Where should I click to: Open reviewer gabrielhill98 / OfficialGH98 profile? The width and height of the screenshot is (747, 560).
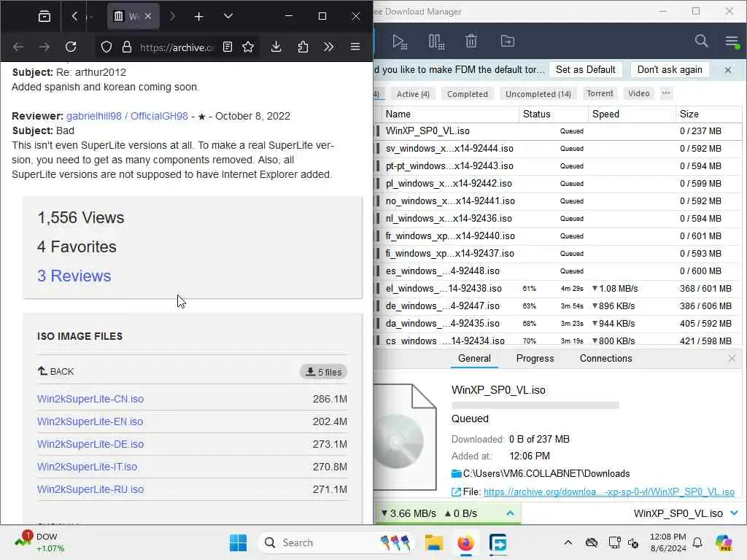coord(127,116)
